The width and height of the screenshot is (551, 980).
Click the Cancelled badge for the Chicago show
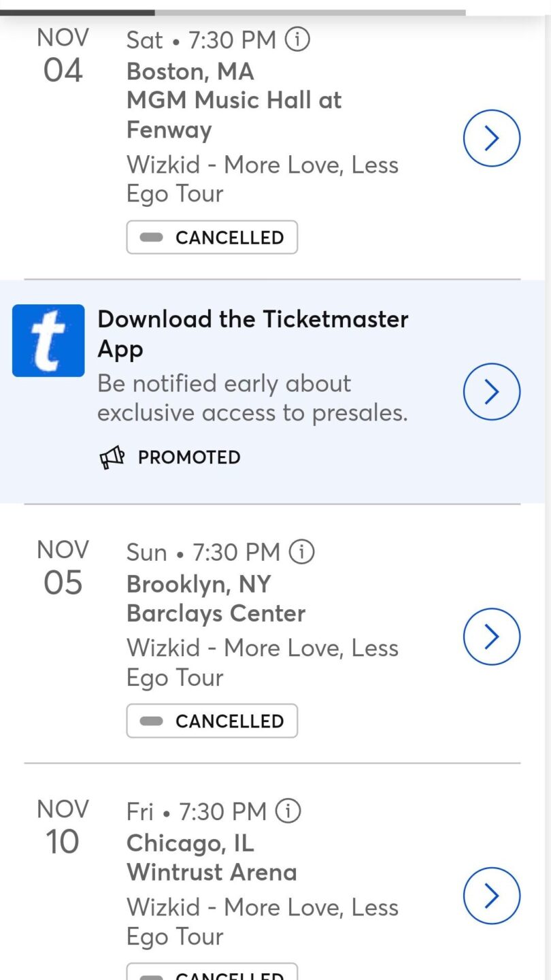point(212,973)
